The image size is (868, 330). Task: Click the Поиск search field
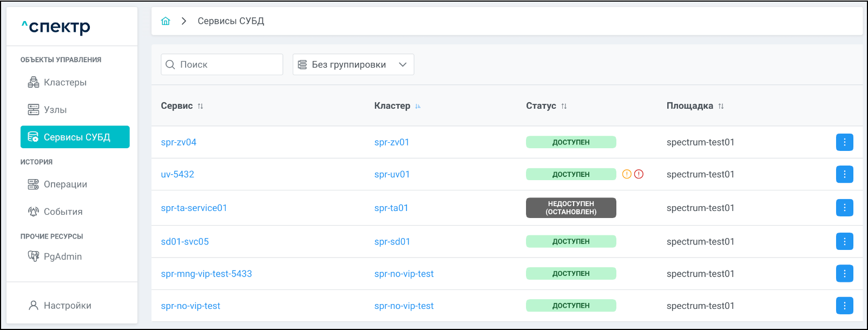click(227, 64)
